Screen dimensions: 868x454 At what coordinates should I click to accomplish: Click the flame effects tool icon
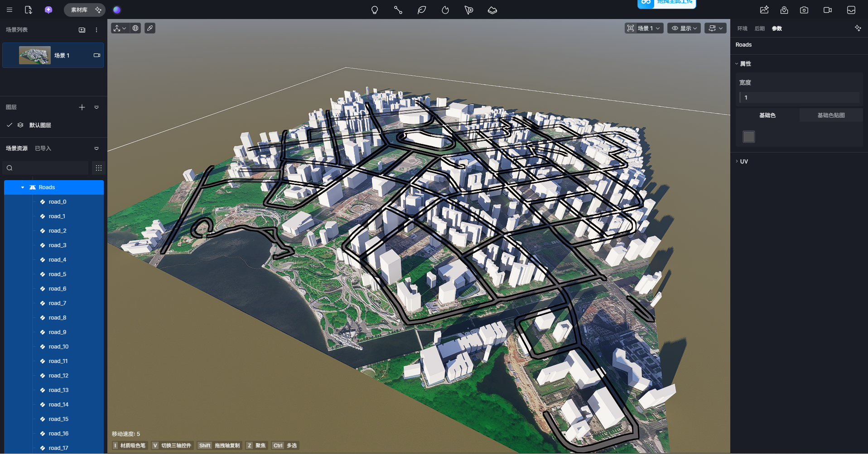coord(445,10)
